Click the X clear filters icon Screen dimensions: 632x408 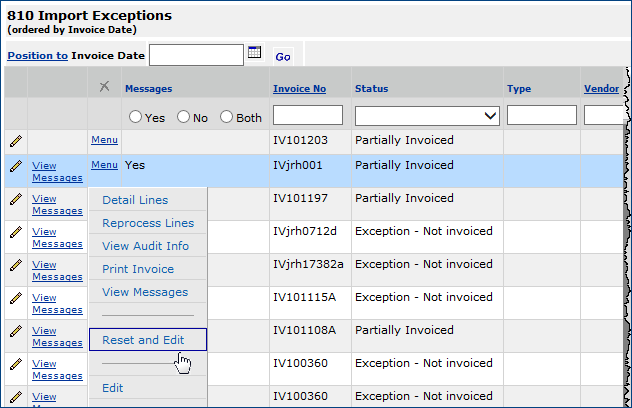point(105,88)
